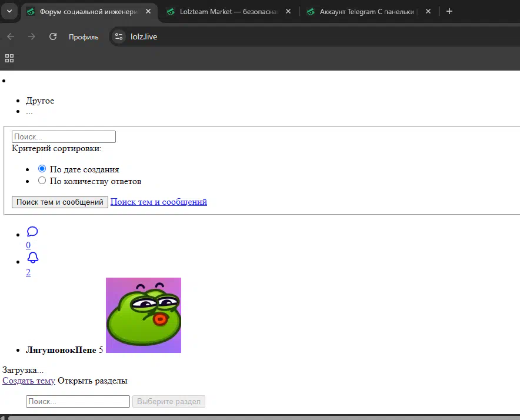
Task: Click the notifications count link 2
Action: [x=28, y=272]
